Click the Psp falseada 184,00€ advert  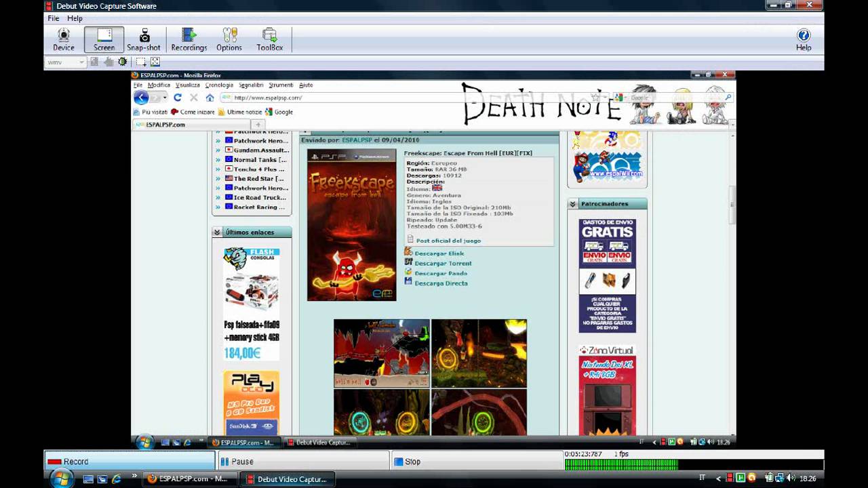(252, 303)
